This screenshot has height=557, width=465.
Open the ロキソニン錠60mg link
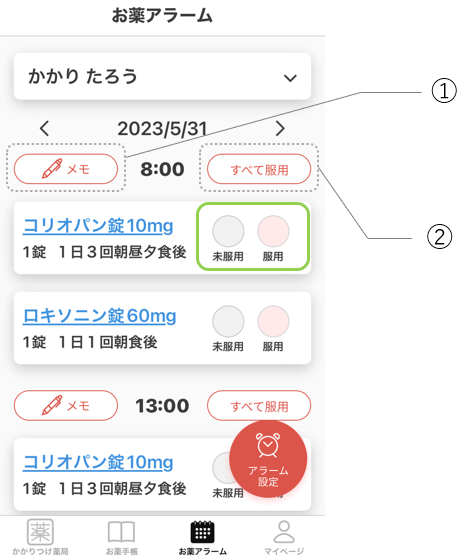[x=99, y=316]
